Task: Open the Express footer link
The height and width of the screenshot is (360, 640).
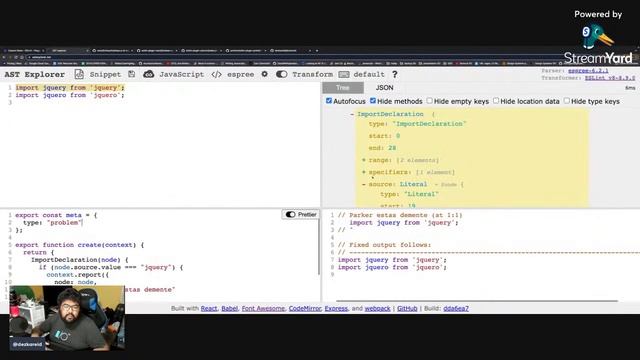Action: tap(336, 309)
